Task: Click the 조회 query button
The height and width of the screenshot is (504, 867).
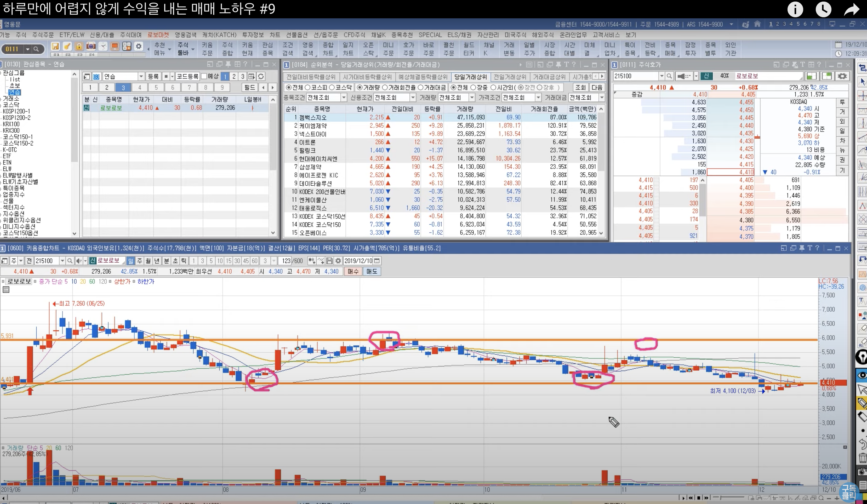Action: pyautogui.click(x=580, y=87)
